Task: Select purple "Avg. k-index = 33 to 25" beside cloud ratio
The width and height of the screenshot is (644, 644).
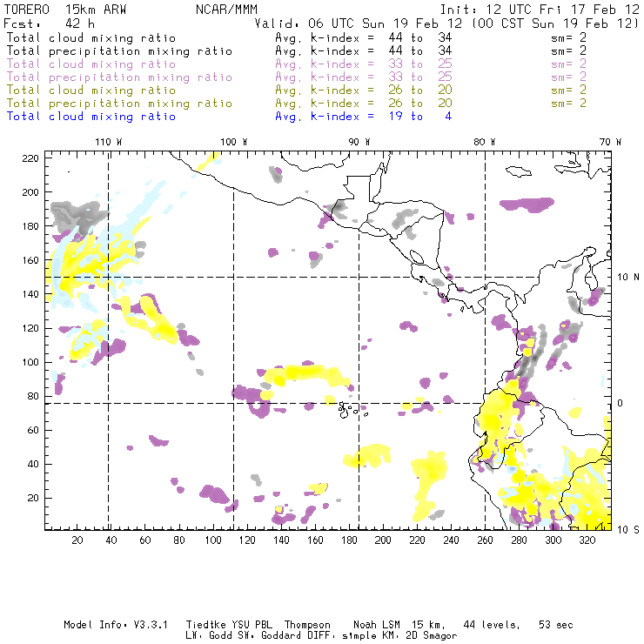Action: click(x=364, y=64)
